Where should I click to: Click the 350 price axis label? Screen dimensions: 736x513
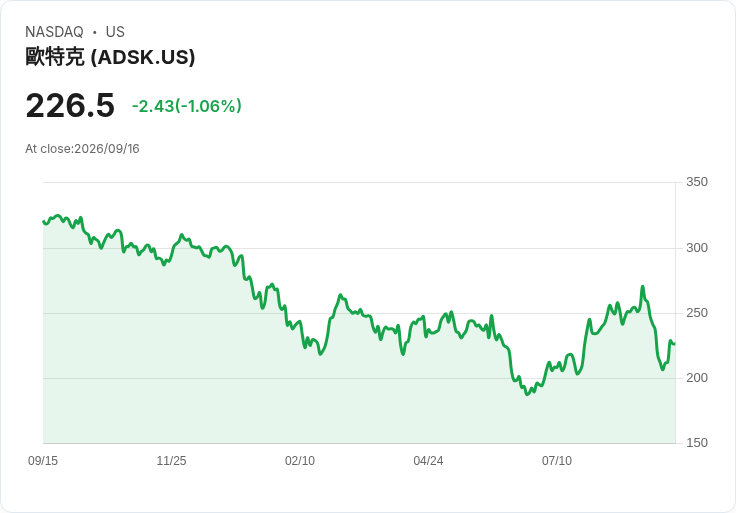coord(697,182)
